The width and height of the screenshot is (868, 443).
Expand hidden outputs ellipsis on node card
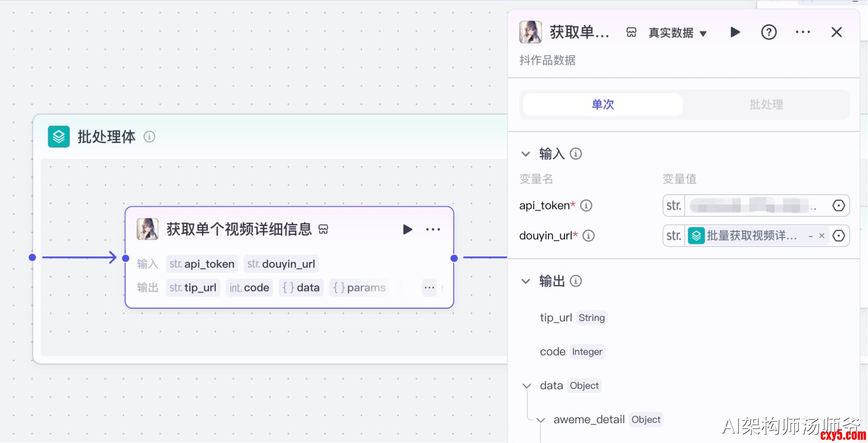[x=429, y=287]
